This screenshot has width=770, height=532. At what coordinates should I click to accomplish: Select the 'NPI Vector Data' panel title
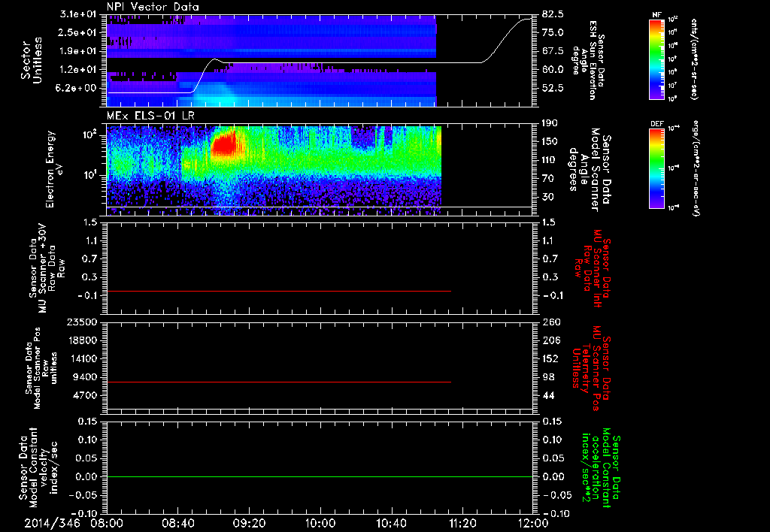point(153,7)
